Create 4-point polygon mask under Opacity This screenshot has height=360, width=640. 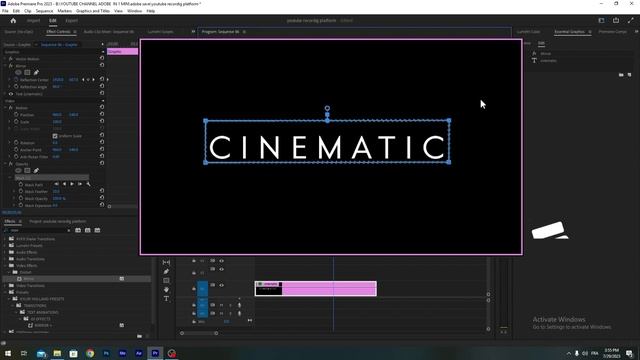point(27,171)
